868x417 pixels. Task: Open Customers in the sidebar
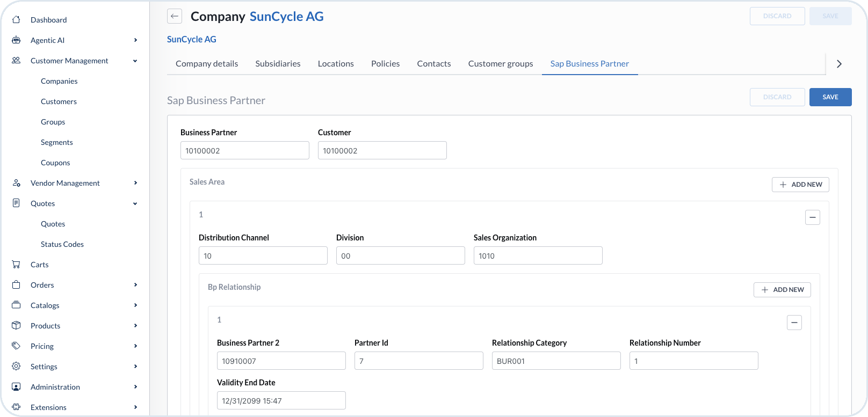(x=59, y=101)
